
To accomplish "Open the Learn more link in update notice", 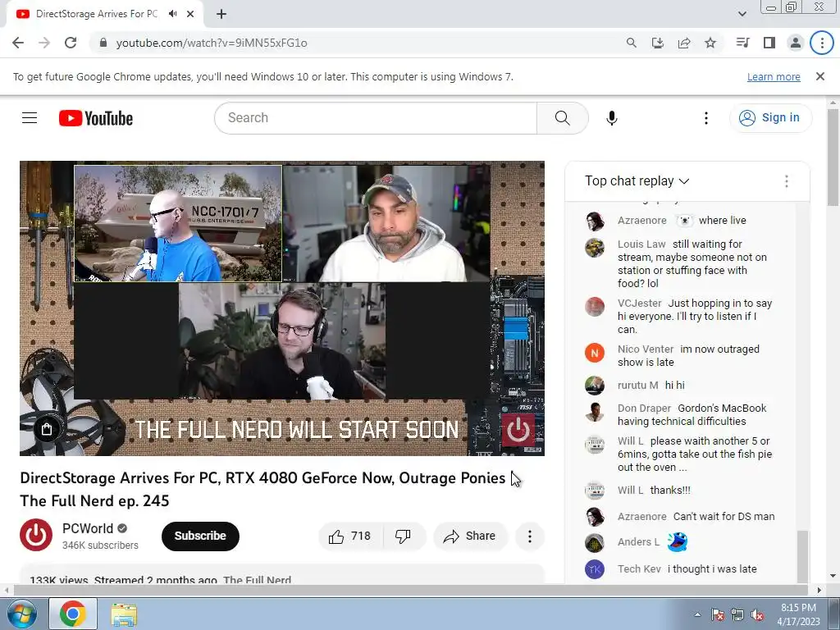I will pos(774,76).
